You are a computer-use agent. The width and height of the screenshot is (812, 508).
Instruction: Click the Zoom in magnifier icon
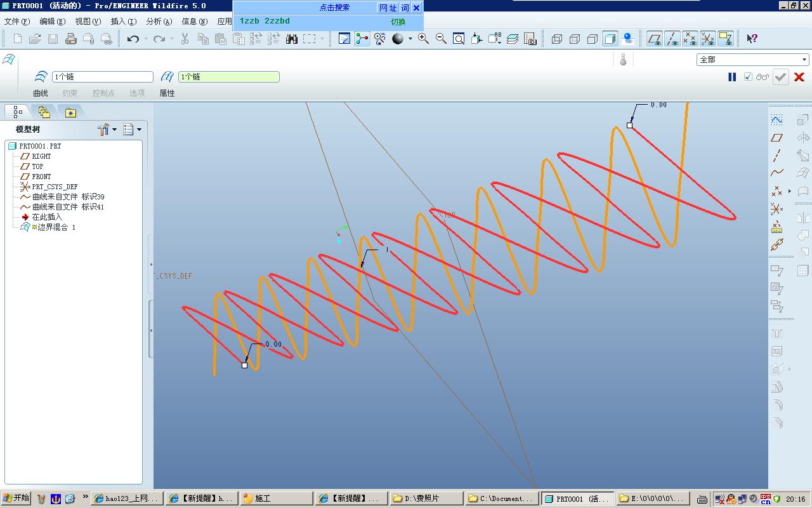(x=423, y=39)
